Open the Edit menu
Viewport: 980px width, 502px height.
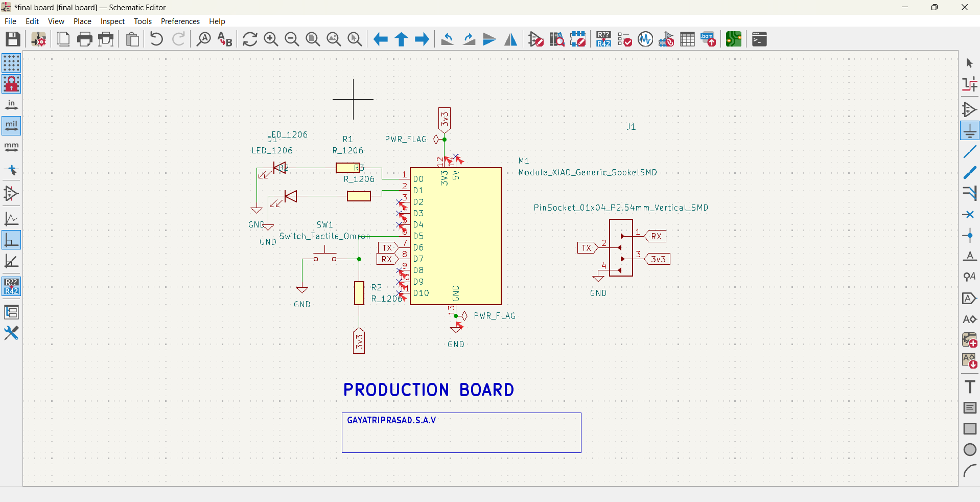click(32, 21)
